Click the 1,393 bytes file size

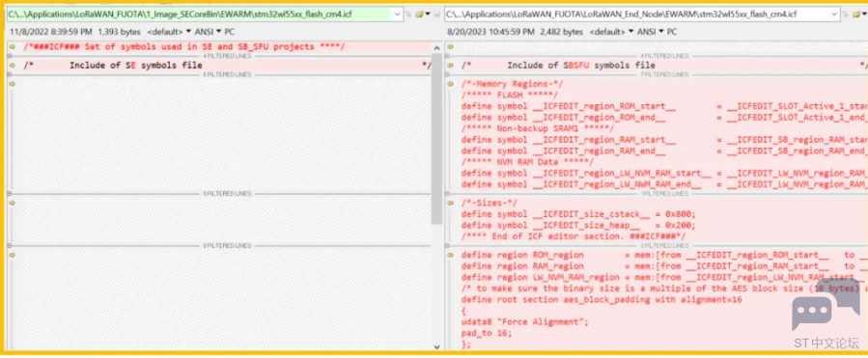(x=119, y=32)
